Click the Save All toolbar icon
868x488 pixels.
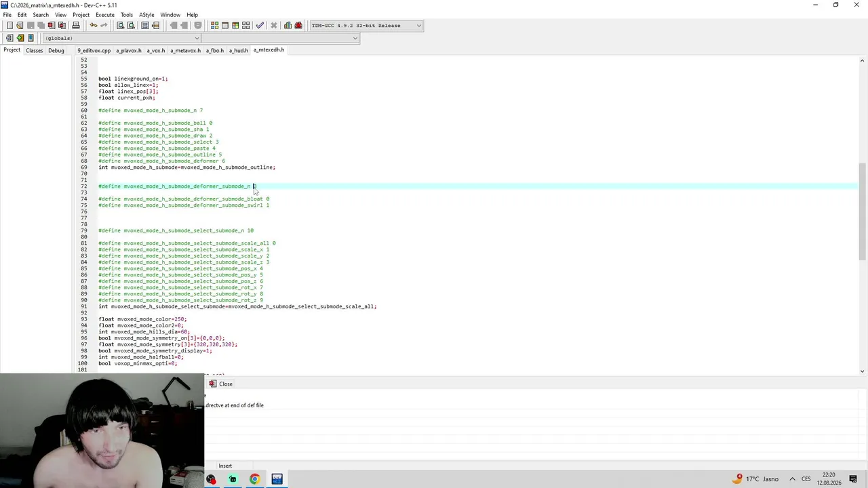point(41,26)
